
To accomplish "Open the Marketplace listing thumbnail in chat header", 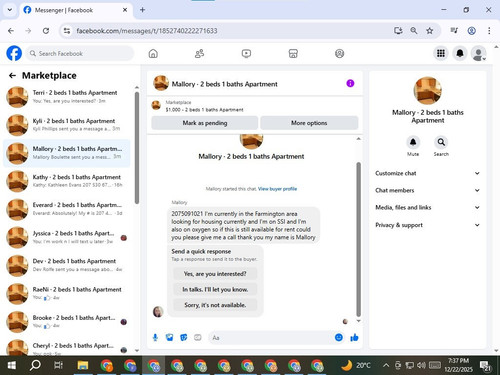I will coord(156,105).
